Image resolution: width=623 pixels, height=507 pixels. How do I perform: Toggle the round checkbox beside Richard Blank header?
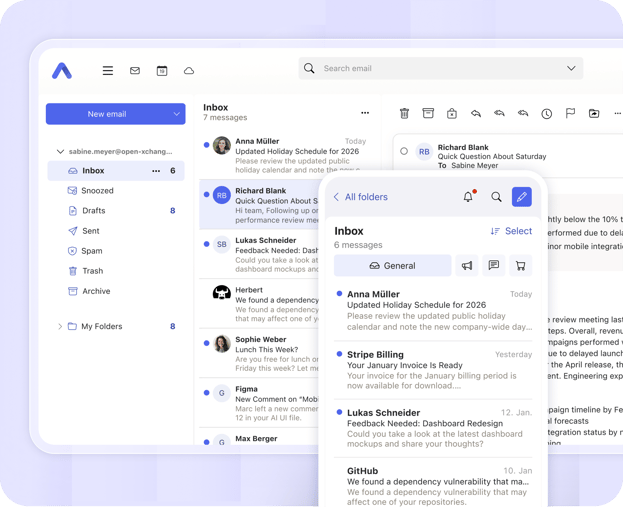(x=404, y=151)
